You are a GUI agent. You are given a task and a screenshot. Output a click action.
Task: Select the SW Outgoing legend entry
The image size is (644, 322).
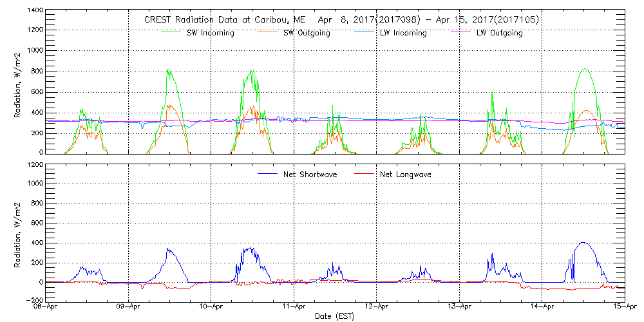307,33
